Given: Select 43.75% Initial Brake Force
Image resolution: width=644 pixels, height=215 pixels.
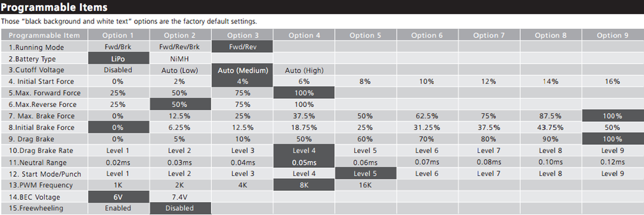Looking at the screenshot, I should point(550,127).
